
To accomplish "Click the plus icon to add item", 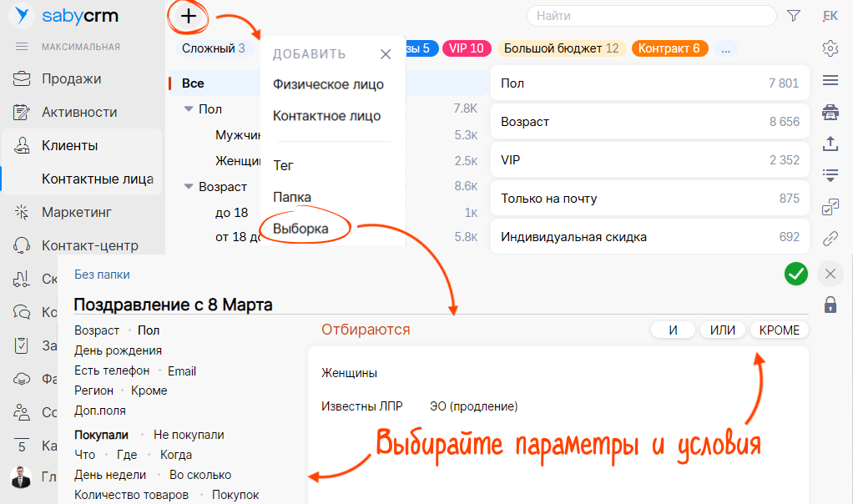I will (189, 15).
